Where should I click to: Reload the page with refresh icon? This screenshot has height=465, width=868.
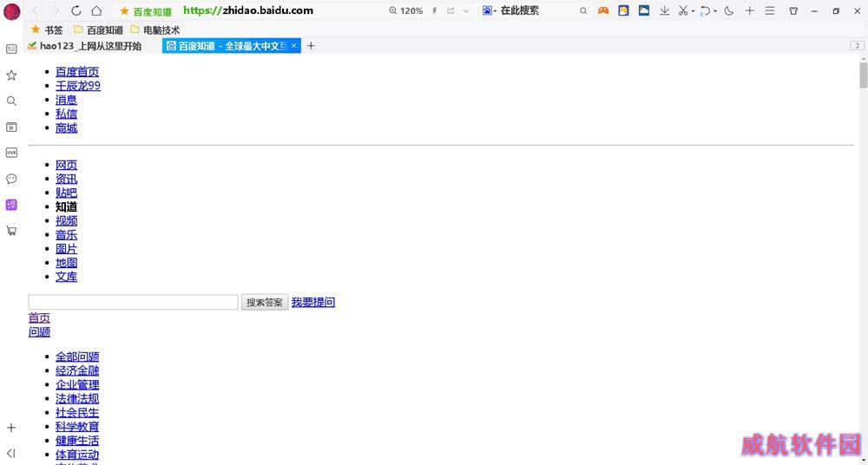tap(76, 11)
